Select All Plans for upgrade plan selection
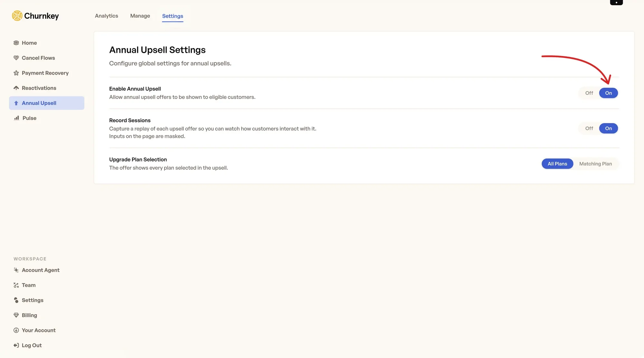 tap(557, 164)
